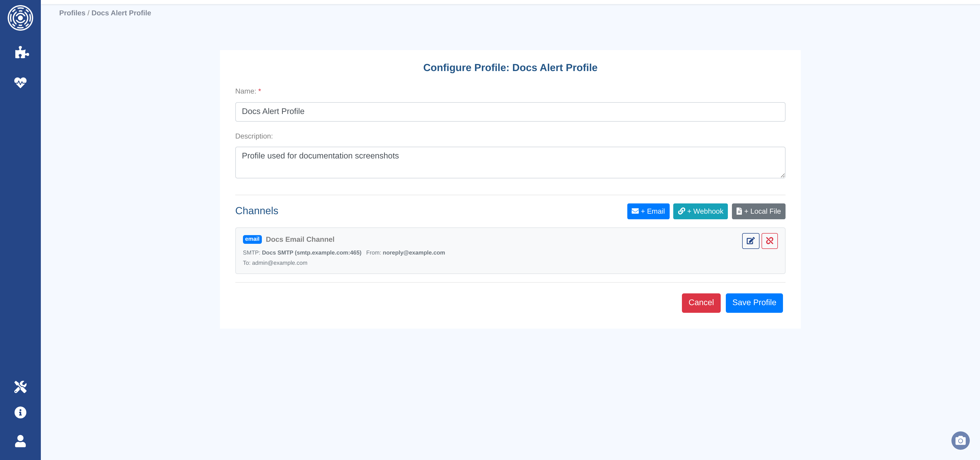Go to the Profiles breadcrumb link

[x=72, y=13]
